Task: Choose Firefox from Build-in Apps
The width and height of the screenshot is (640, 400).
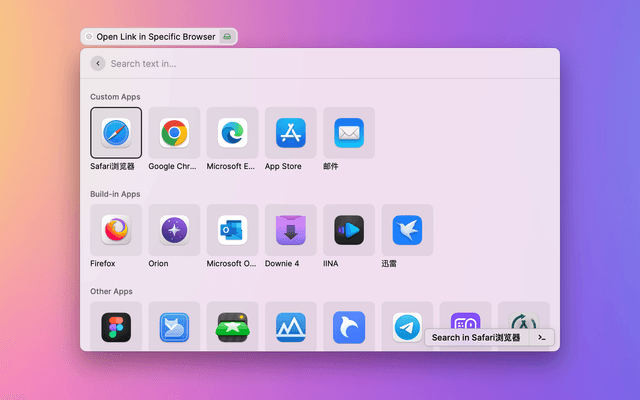Action: (116, 230)
